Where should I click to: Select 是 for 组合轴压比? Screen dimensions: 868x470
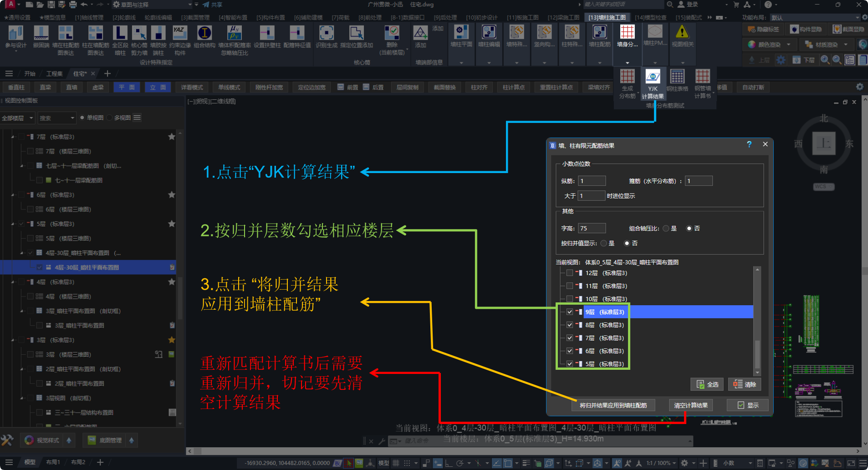(x=666, y=229)
